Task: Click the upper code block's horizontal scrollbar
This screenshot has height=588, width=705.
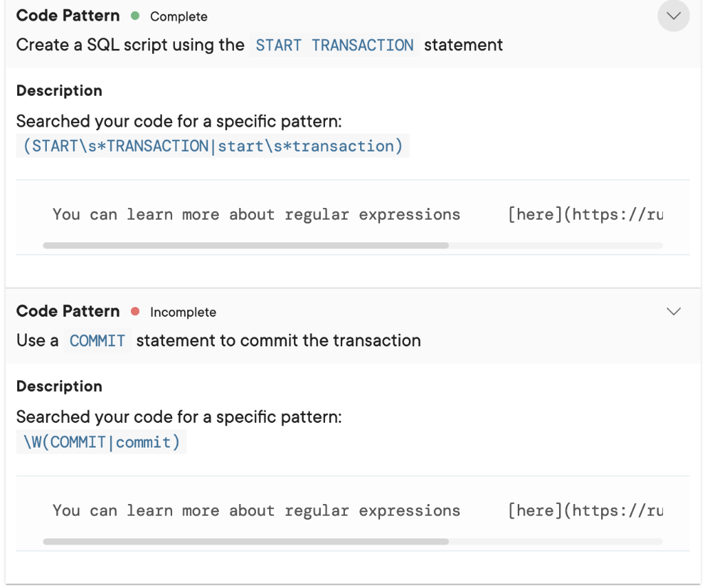Action: pos(245,245)
